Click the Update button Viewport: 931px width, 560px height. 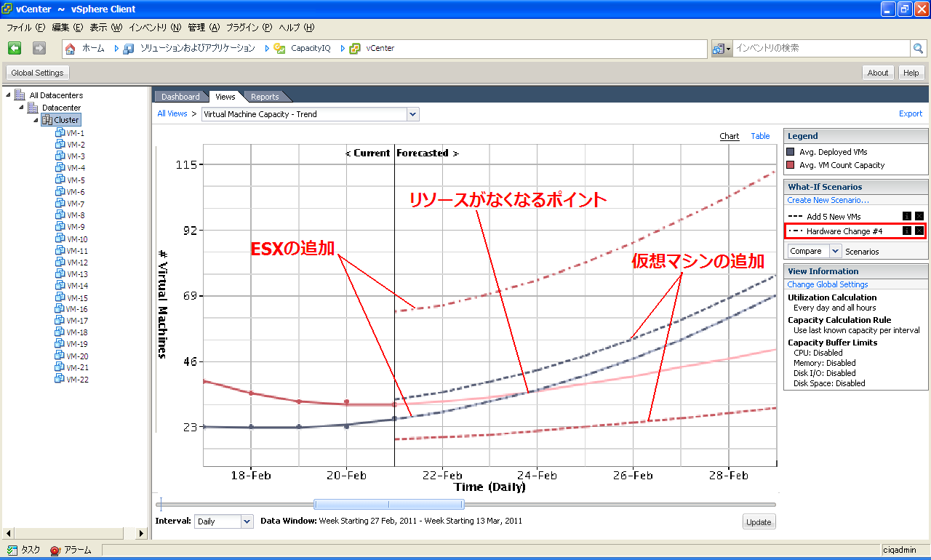759,522
